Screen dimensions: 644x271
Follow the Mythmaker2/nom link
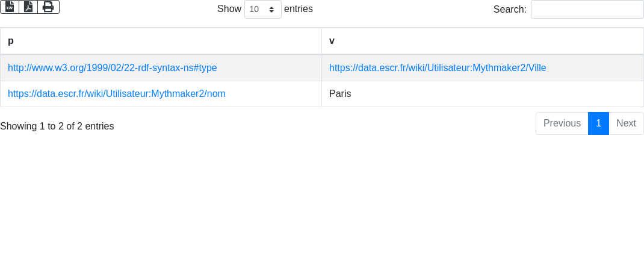click(x=117, y=94)
